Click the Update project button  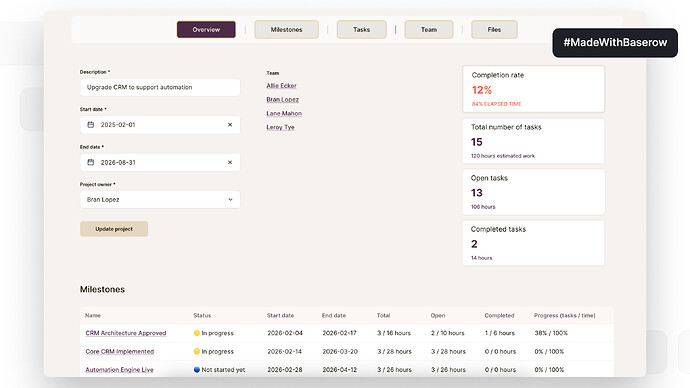click(114, 229)
